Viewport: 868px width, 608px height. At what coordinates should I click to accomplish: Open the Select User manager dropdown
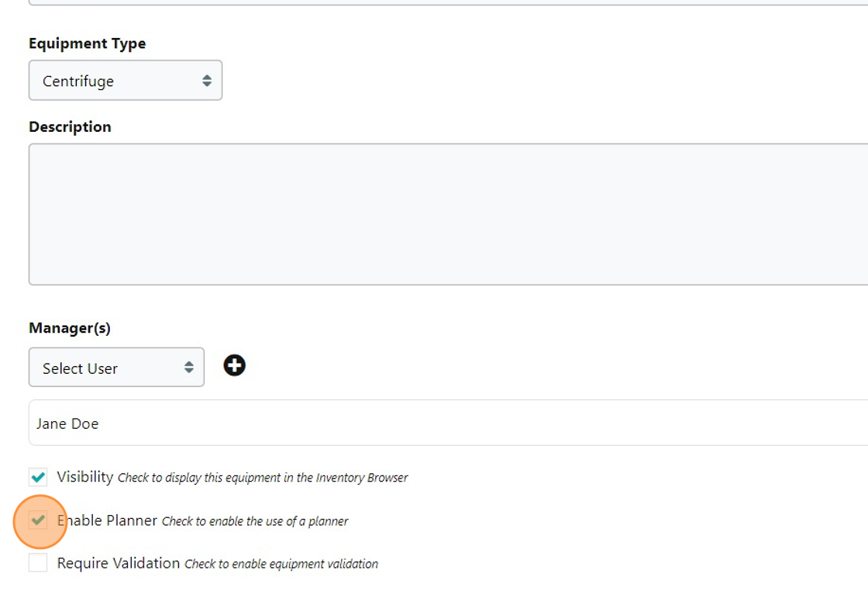116,367
